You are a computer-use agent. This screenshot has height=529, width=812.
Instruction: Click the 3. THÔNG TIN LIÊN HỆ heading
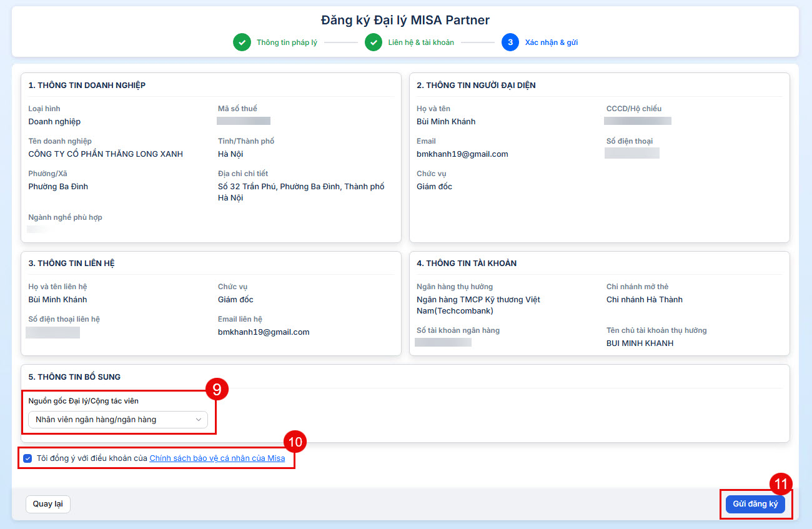[x=72, y=264]
